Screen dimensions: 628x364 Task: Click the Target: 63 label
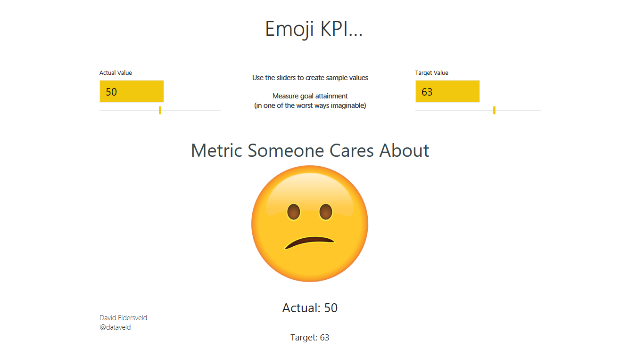point(310,337)
